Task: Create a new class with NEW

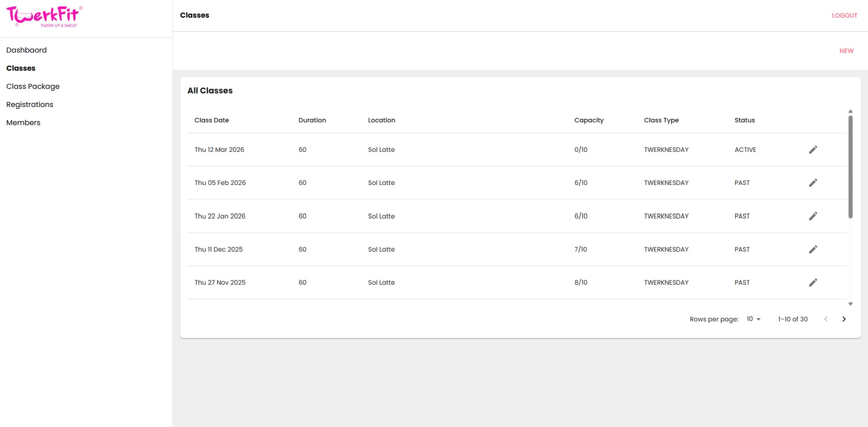Action: 846,50
